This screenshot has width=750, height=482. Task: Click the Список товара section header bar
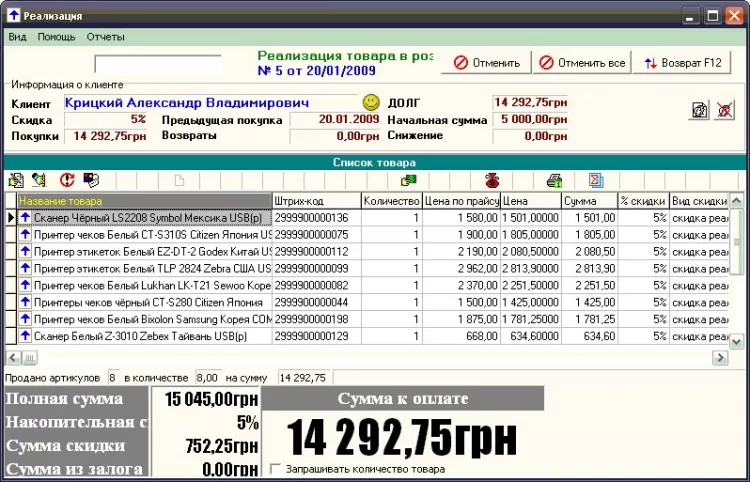(x=375, y=163)
